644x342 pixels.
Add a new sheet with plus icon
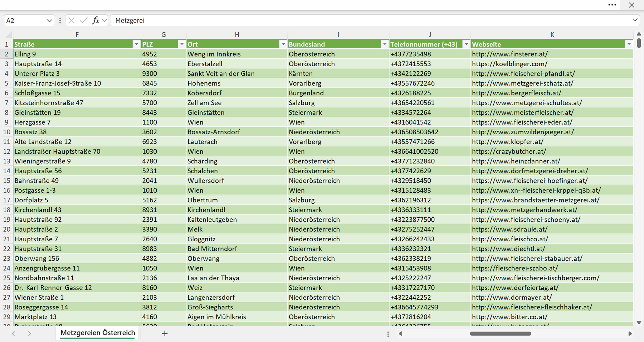click(x=165, y=333)
